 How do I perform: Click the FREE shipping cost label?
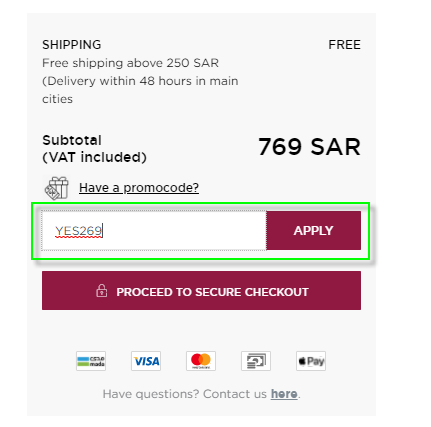click(x=344, y=45)
